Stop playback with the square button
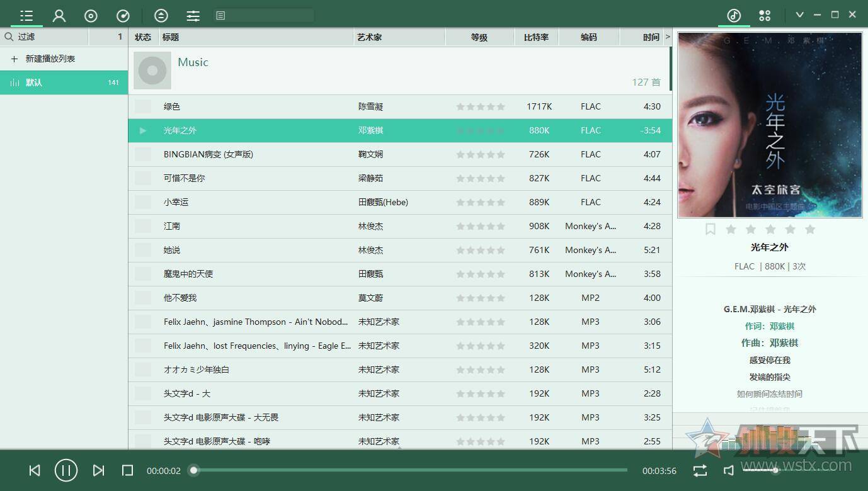The width and height of the screenshot is (868, 491). point(127,470)
